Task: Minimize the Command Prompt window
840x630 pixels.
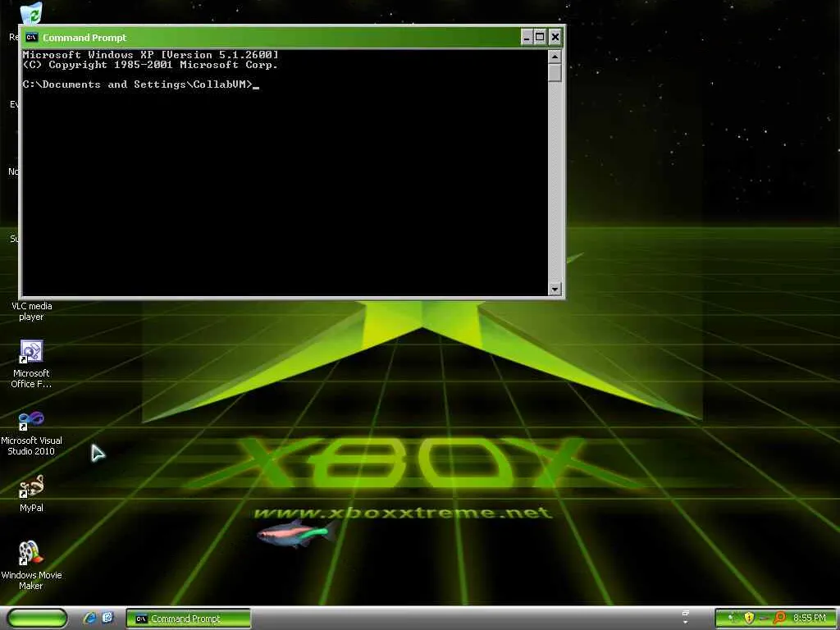Action: (x=527, y=37)
